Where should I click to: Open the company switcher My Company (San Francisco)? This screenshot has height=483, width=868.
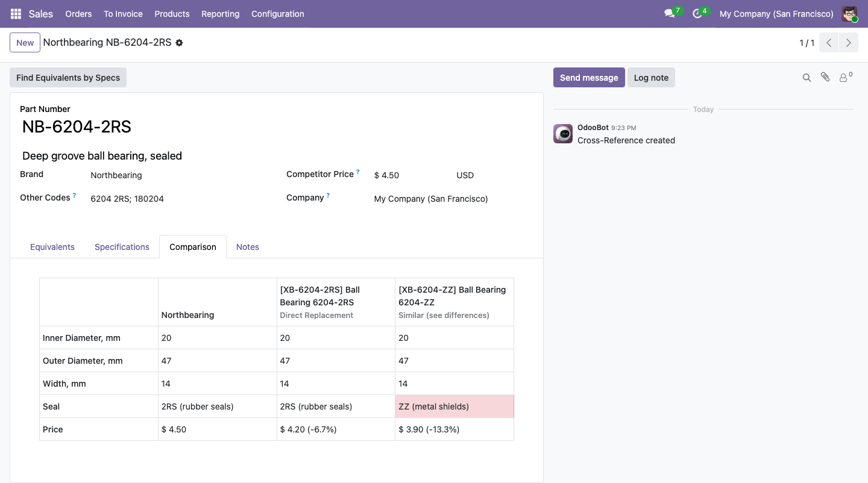pyautogui.click(x=776, y=14)
